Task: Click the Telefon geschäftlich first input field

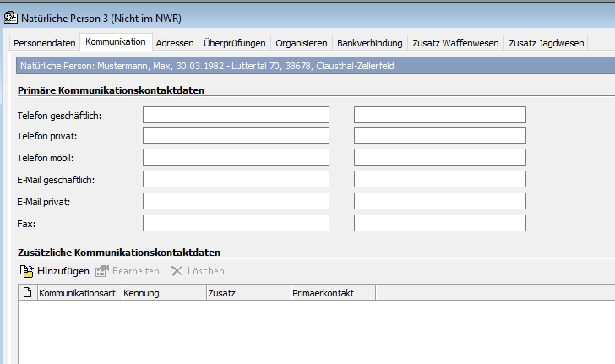Action: [x=236, y=115]
